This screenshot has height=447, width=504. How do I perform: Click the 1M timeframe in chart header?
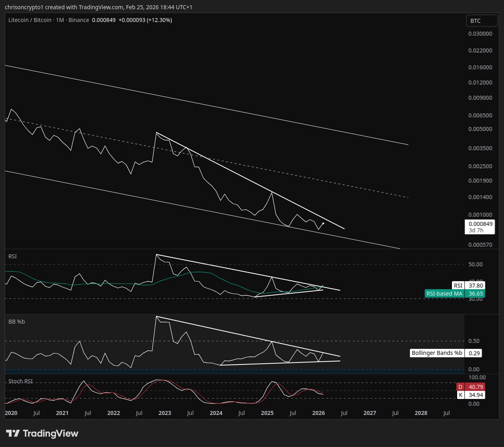point(60,20)
